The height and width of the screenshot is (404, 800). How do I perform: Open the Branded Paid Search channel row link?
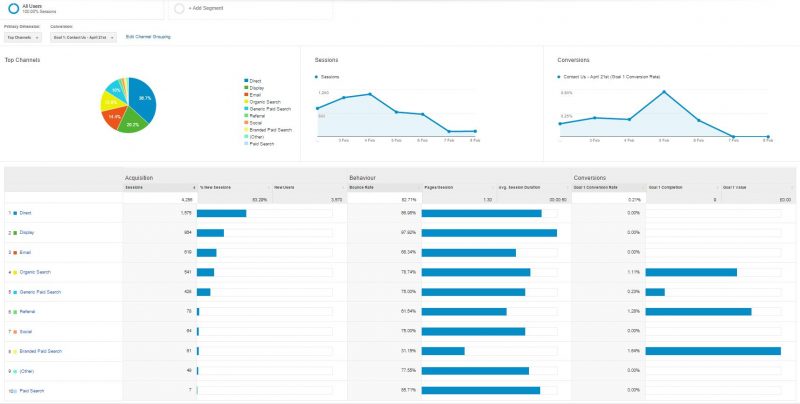41,351
